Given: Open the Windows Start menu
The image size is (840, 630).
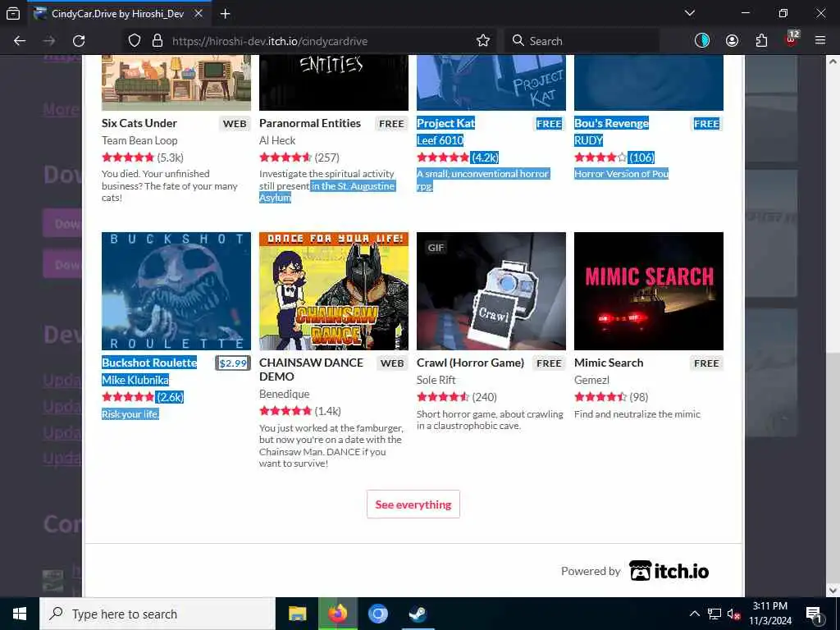Looking at the screenshot, I should point(20,614).
